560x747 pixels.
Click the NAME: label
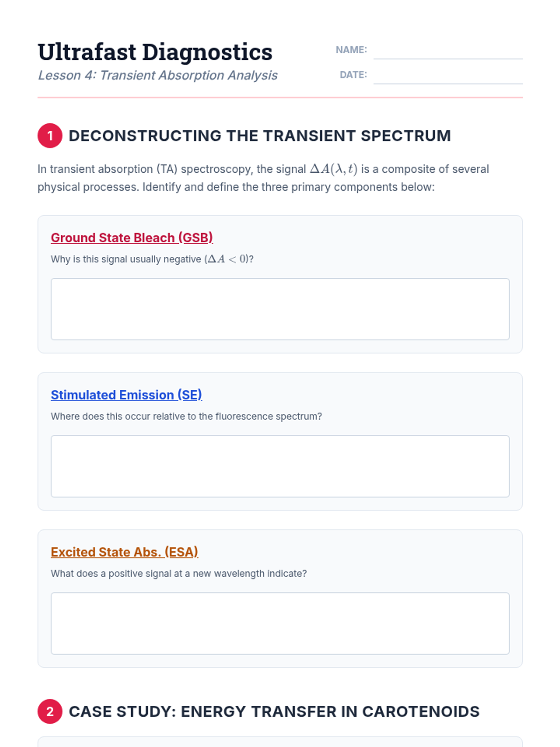pos(351,50)
